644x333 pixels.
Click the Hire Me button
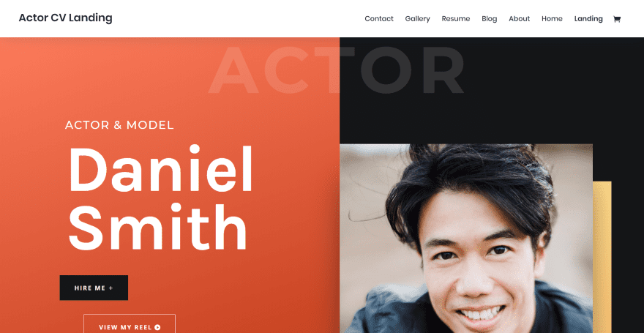(94, 288)
